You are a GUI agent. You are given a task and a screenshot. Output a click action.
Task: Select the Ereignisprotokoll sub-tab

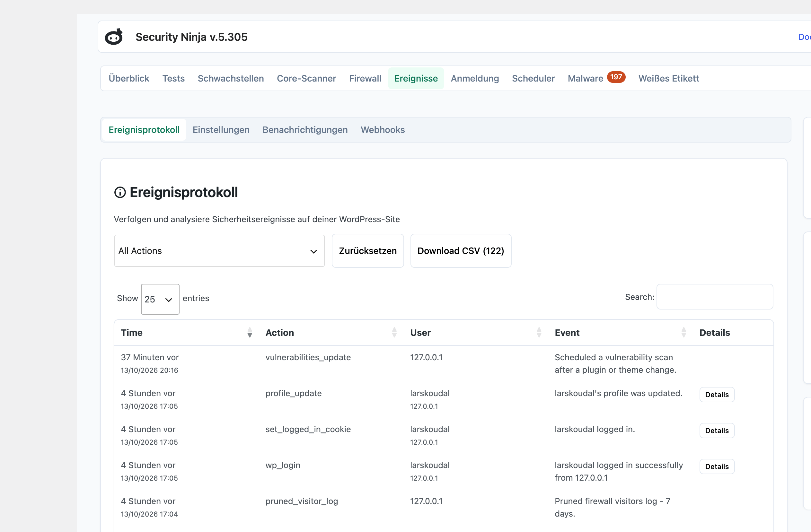coord(144,130)
